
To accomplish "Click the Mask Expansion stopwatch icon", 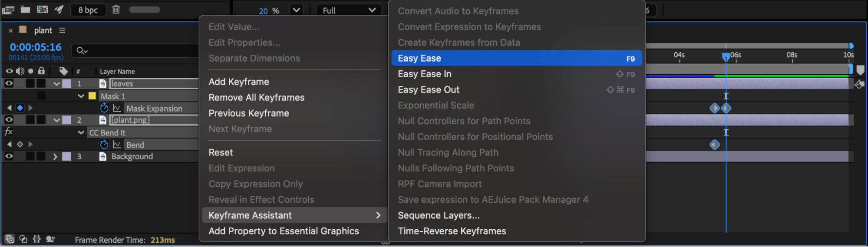I will click(x=104, y=108).
